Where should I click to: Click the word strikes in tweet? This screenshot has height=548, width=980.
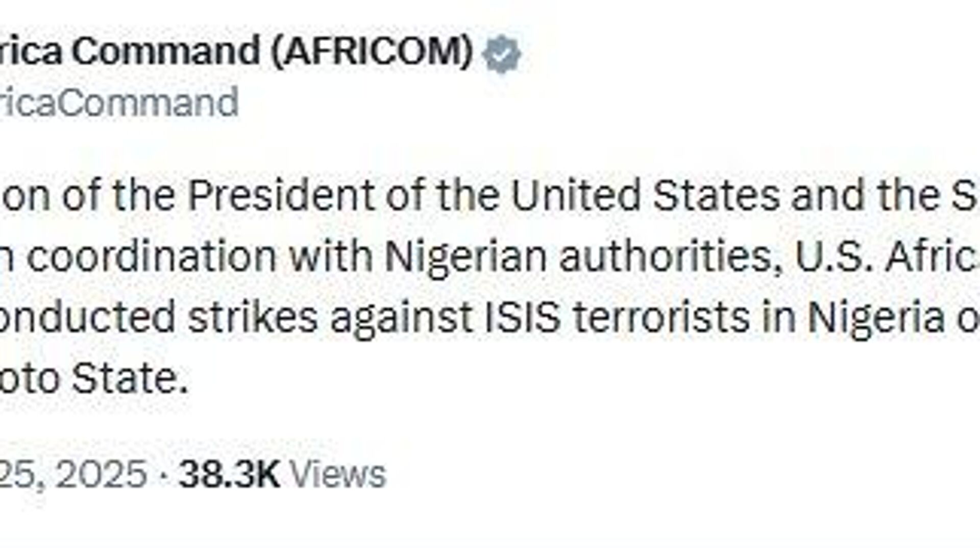pos(253,317)
